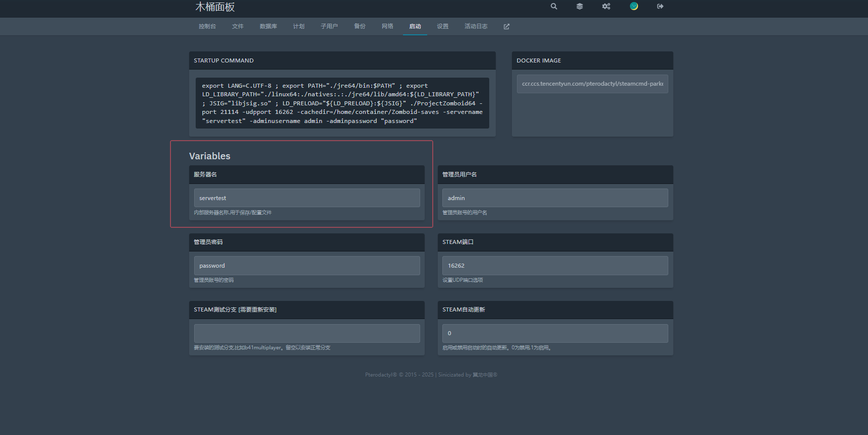Image resolution: width=868 pixels, height=435 pixels.
Task: Select the 活动日志 tab
Action: click(x=476, y=27)
